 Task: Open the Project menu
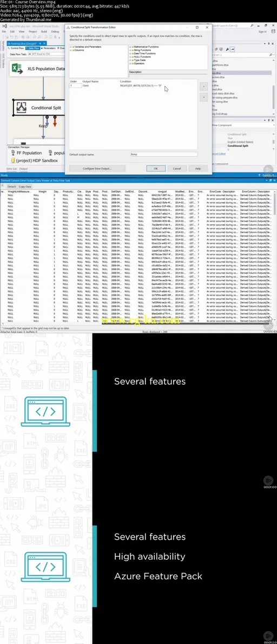[32, 31]
